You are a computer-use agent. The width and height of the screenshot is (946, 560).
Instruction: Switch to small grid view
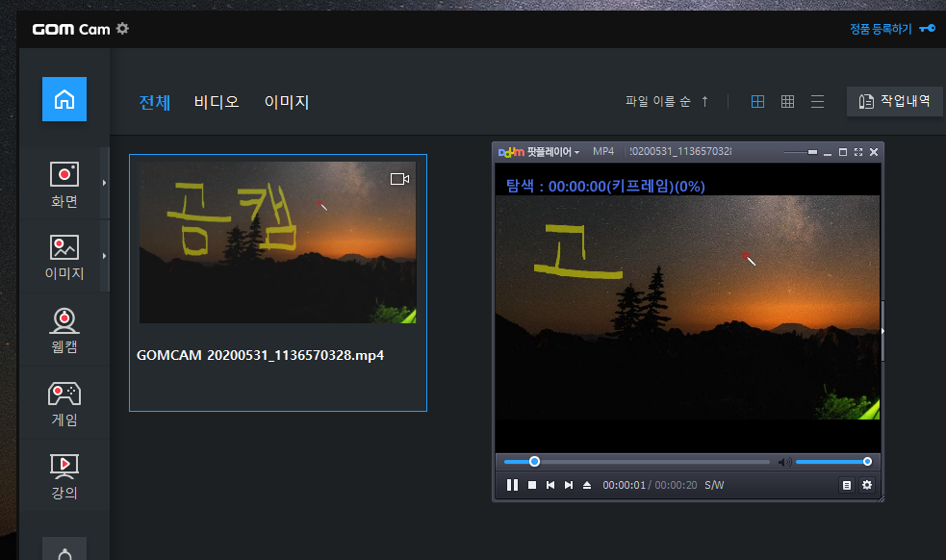coord(787,101)
